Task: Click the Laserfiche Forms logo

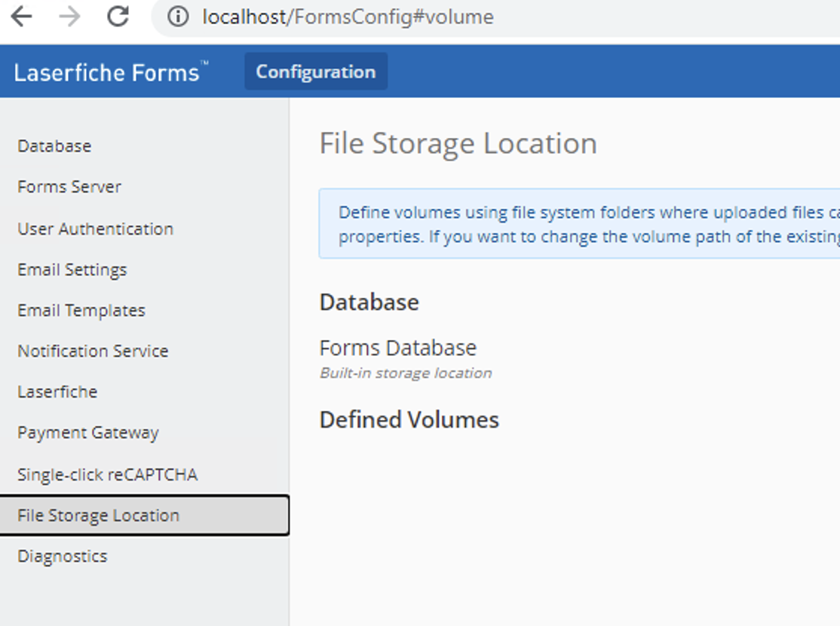Action: tap(110, 72)
